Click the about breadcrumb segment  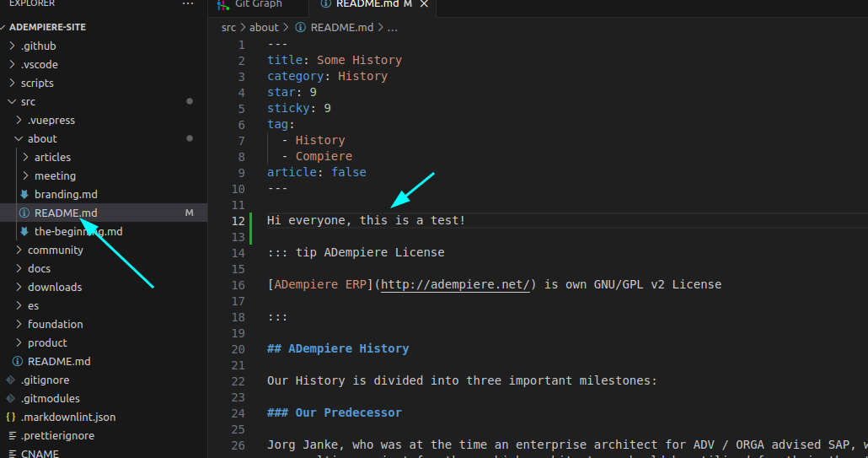[x=264, y=27]
